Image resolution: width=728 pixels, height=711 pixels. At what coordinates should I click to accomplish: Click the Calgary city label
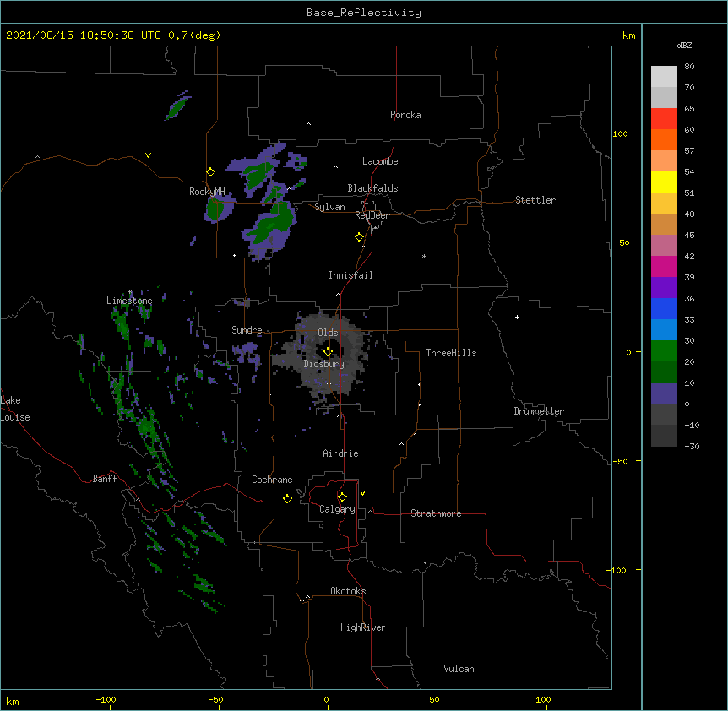point(338,509)
